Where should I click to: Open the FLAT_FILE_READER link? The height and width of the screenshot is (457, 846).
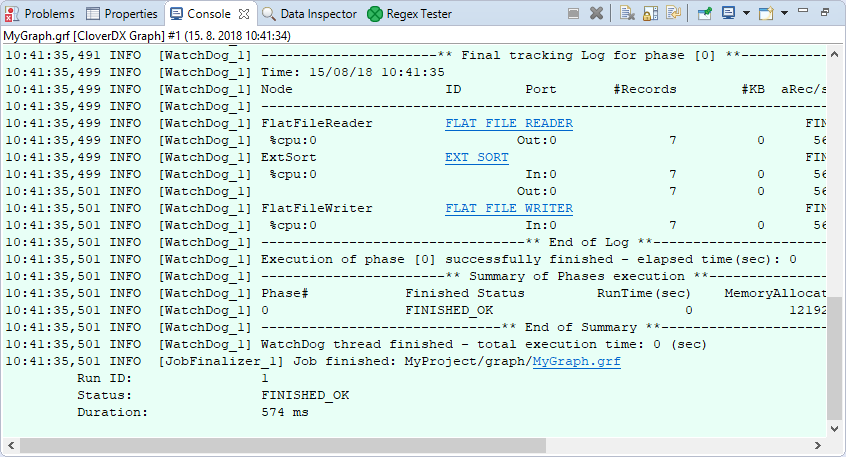coord(509,124)
